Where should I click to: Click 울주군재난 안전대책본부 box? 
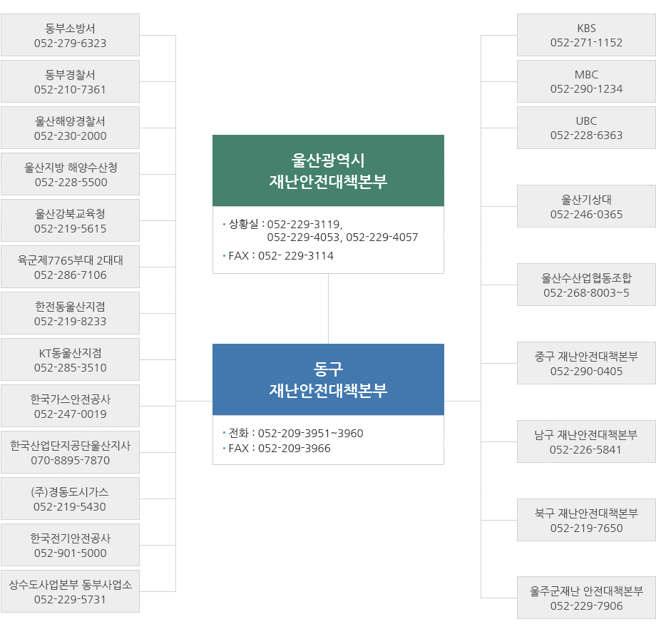pos(587,598)
